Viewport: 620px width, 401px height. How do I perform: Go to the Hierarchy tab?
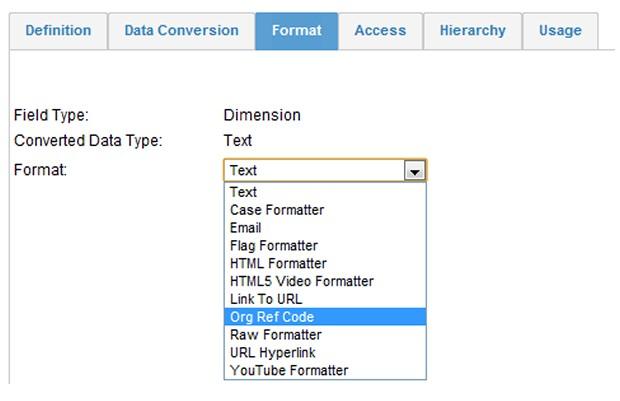pyautogui.click(x=473, y=31)
